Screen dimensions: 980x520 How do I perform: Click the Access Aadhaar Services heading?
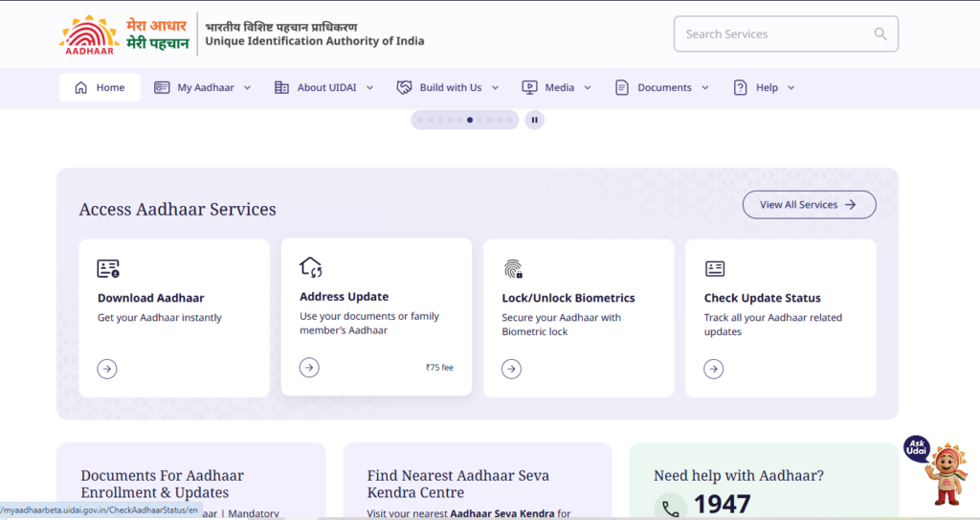(177, 209)
